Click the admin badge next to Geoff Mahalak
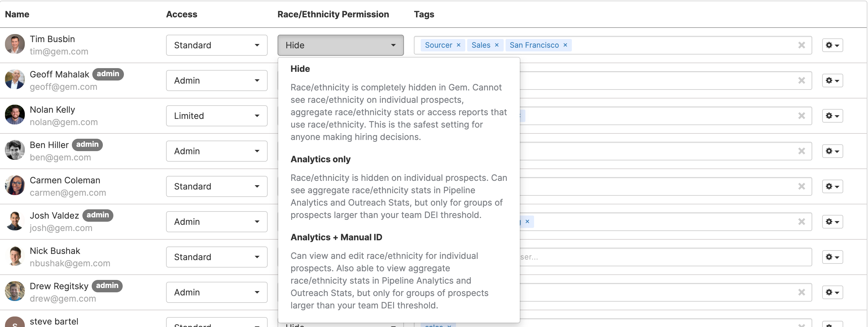The height and width of the screenshot is (327, 868). tap(108, 74)
